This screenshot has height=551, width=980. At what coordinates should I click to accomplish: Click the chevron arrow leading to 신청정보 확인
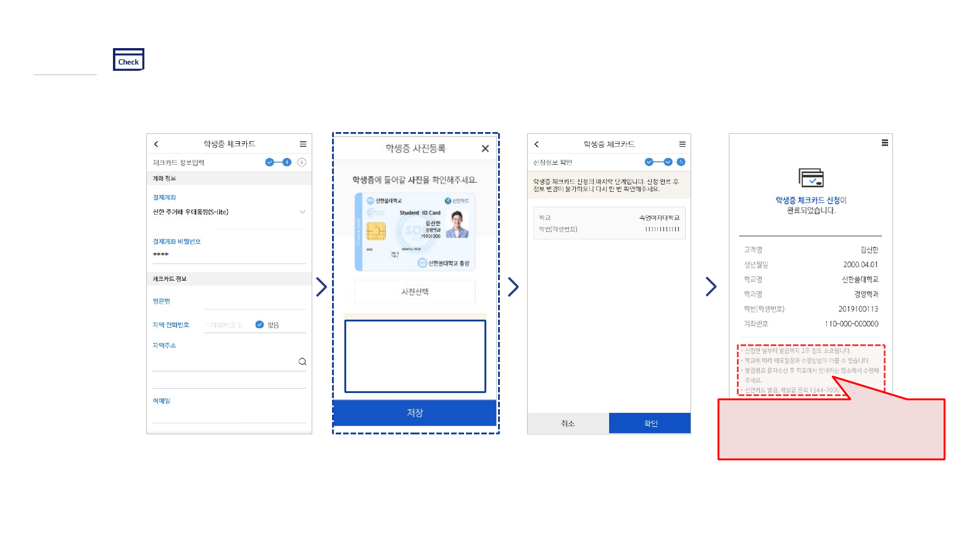tap(513, 287)
